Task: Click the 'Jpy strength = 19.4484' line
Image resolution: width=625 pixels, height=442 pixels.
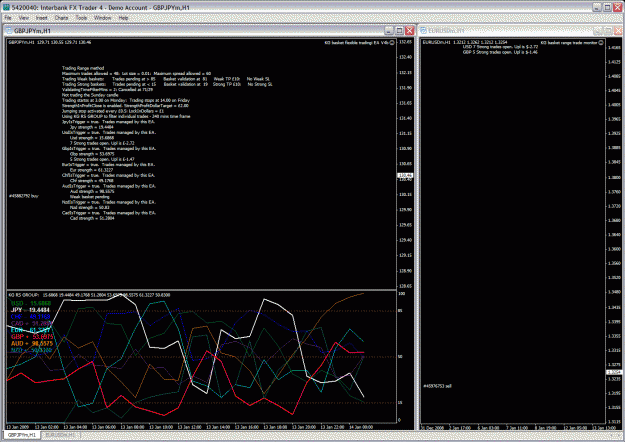Action: 92,127
